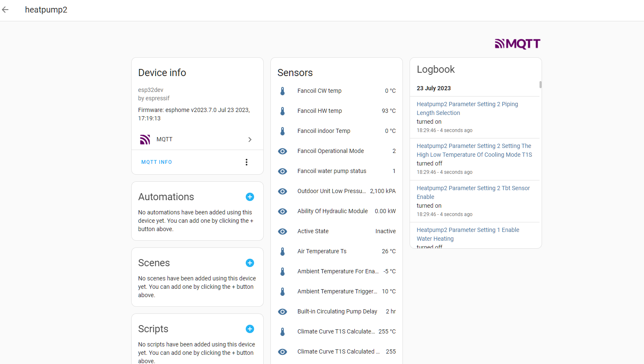The height and width of the screenshot is (364, 644).
Task: Click the MQTT logo at top right
Action: click(x=517, y=44)
